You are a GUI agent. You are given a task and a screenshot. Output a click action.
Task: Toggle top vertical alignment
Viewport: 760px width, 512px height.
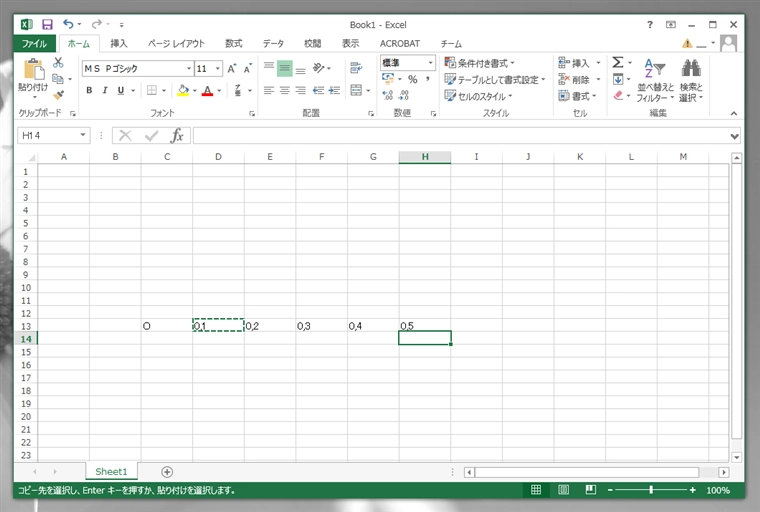tap(269, 68)
